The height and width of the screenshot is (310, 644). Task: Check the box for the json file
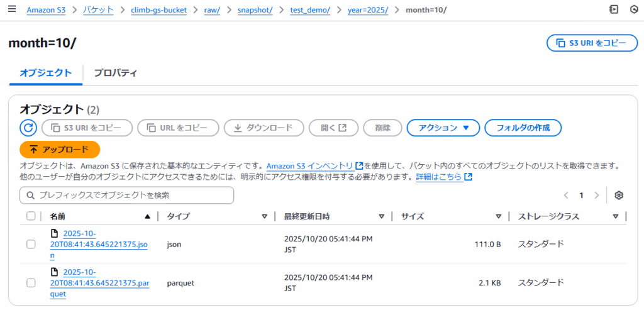coord(31,244)
